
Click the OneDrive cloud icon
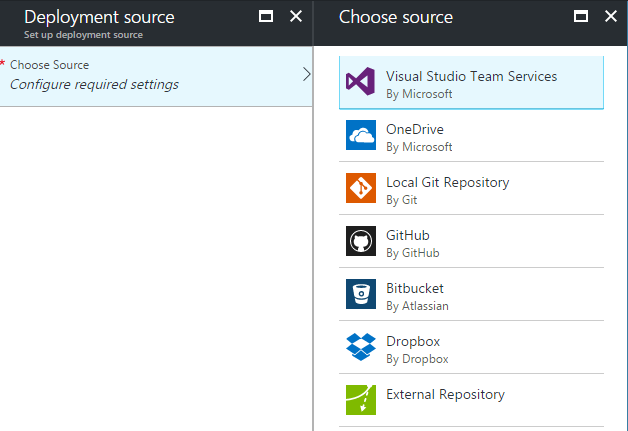click(x=360, y=136)
